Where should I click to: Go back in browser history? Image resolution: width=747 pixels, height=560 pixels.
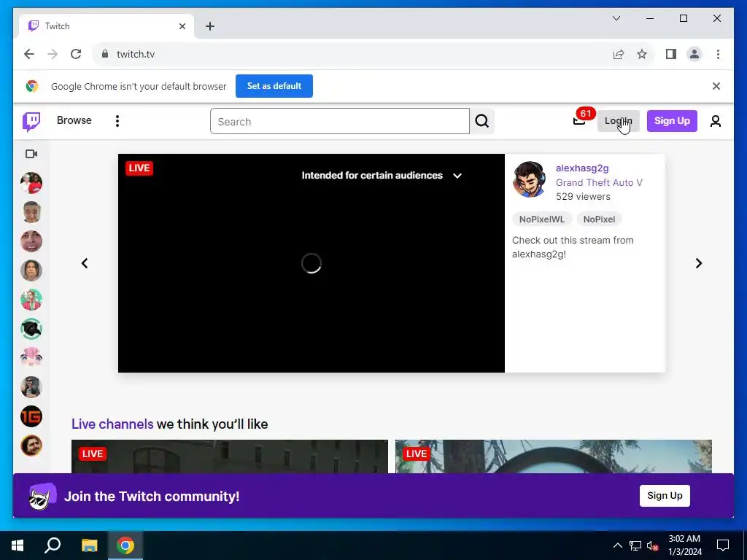click(29, 54)
